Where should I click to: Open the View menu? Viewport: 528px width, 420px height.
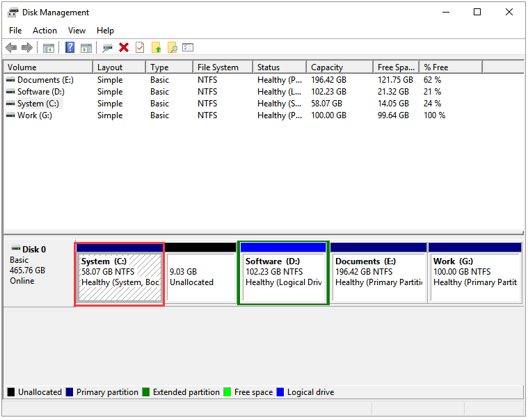(x=77, y=31)
